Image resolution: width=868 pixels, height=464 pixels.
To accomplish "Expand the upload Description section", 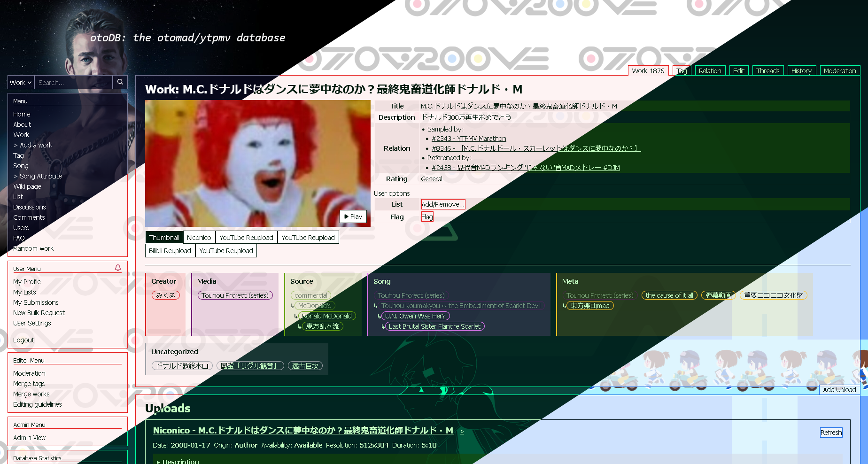I will (x=178, y=461).
